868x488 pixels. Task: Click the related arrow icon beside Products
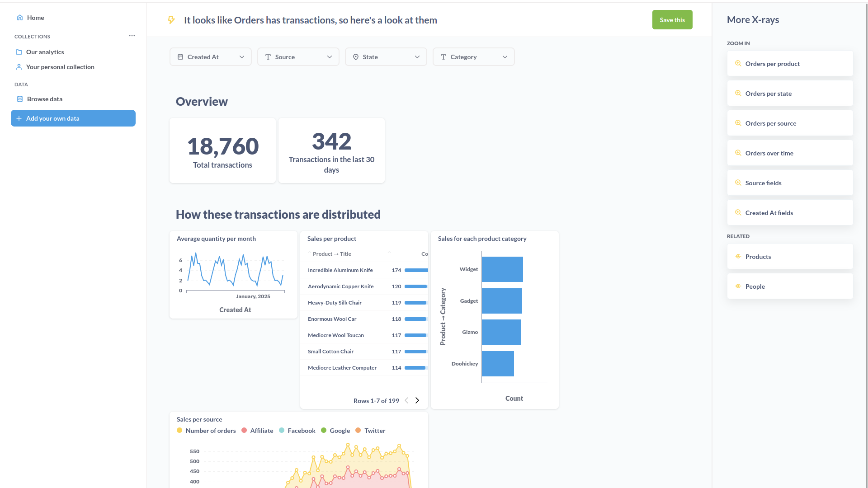point(738,257)
